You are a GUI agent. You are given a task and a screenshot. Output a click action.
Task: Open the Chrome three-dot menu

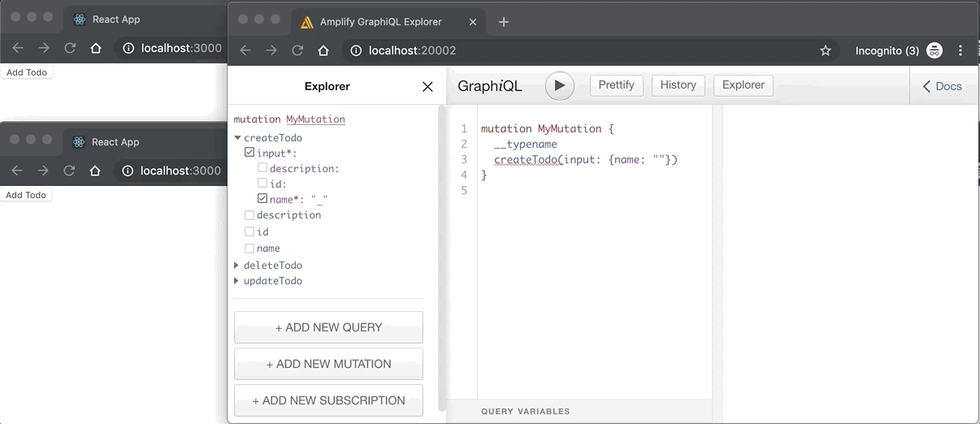click(x=960, y=50)
